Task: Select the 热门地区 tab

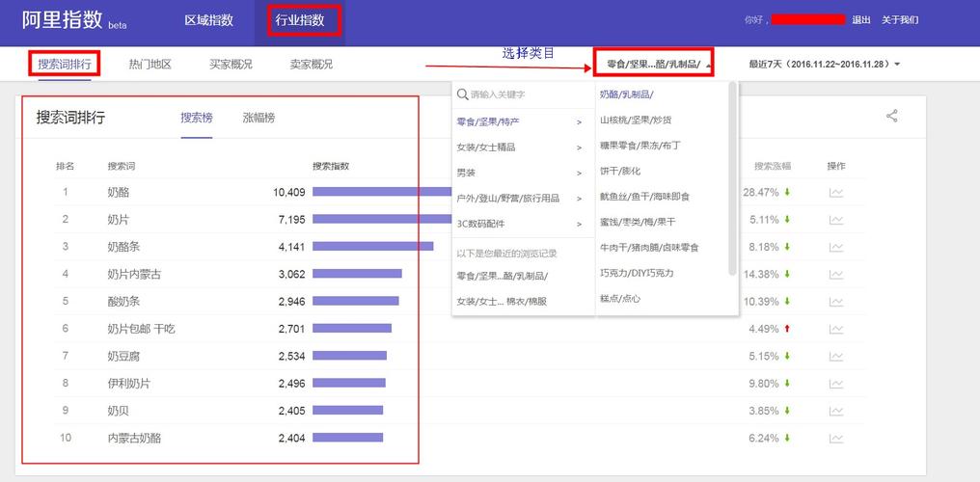Action: 150,65
